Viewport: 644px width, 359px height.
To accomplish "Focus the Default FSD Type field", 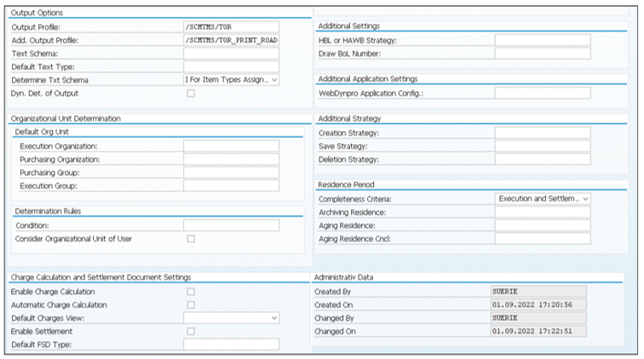I will click(231, 345).
